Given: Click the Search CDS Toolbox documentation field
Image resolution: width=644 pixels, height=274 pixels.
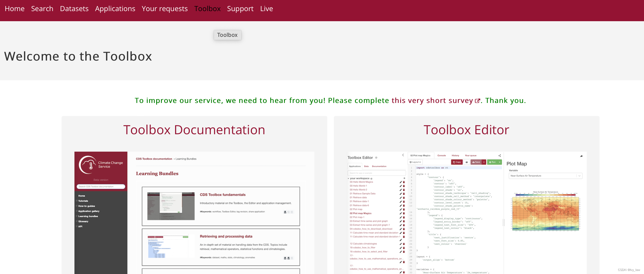Looking at the screenshot, I should (101, 186).
